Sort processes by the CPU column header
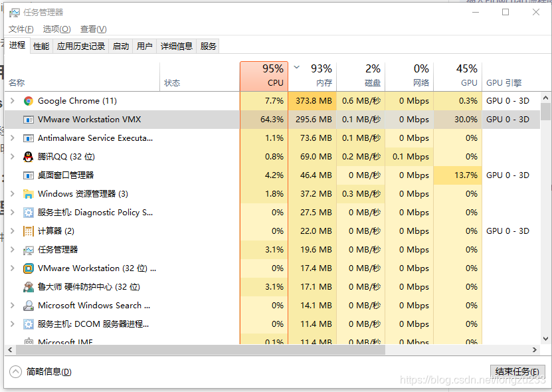Viewport: 552px width, 392px height. [x=264, y=76]
